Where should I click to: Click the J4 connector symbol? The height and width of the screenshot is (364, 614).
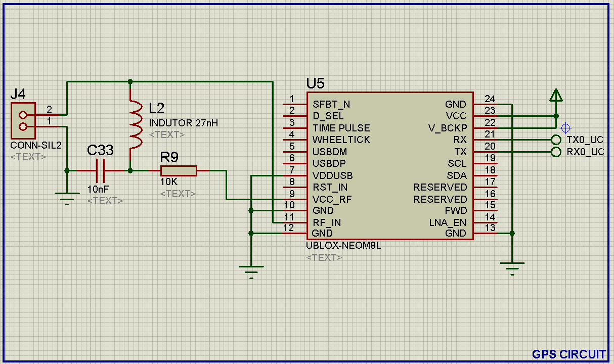(23, 120)
